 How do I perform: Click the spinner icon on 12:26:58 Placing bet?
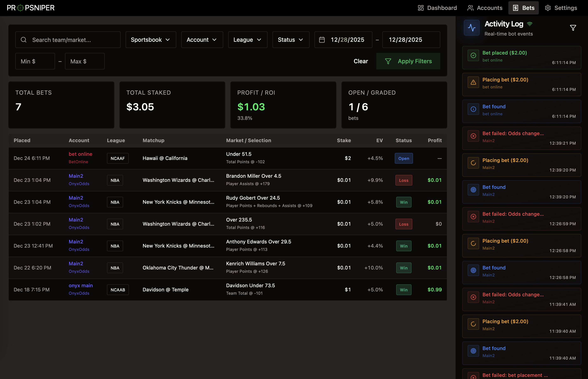(473, 243)
